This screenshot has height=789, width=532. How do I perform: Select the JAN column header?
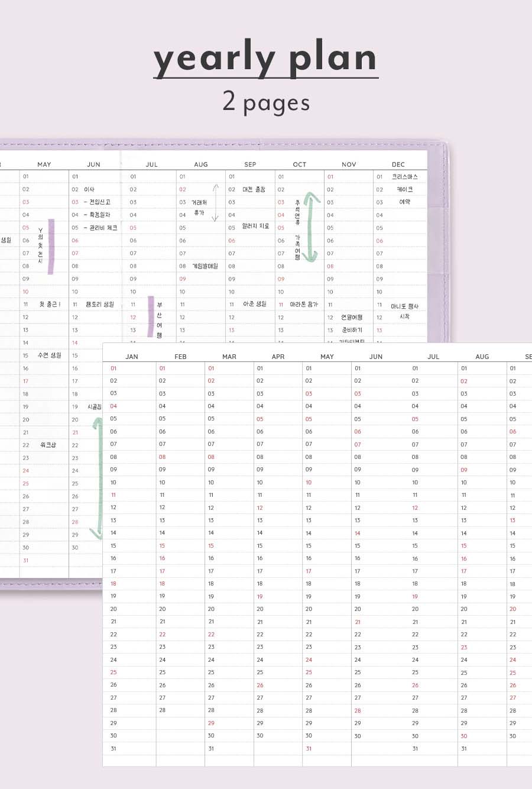pos(132,357)
